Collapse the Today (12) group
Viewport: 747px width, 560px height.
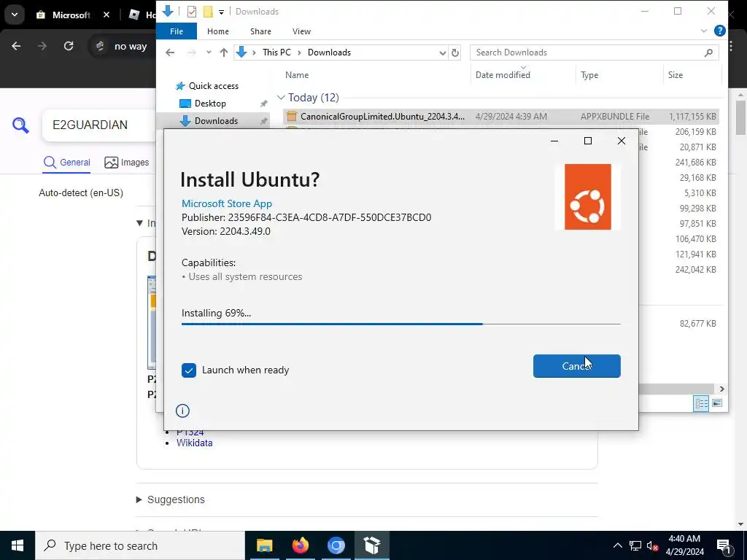[x=281, y=98]
